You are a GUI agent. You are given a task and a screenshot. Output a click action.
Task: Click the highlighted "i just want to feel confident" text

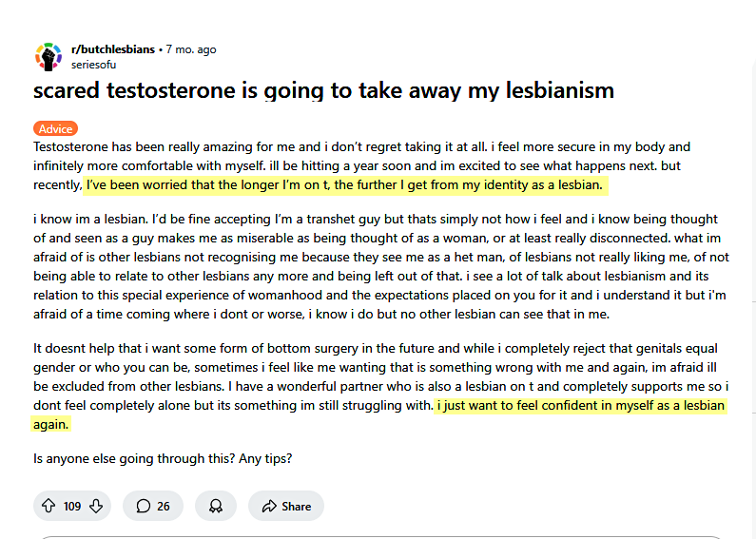580,406
